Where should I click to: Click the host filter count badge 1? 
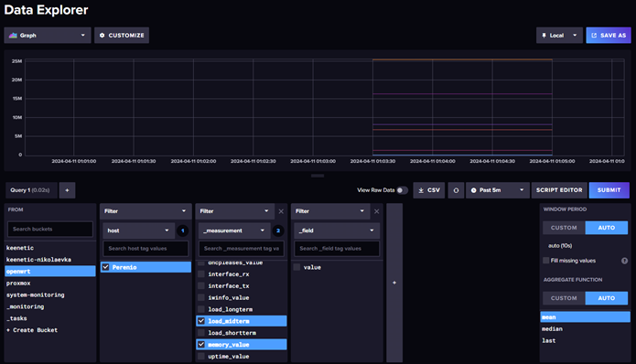182,230
